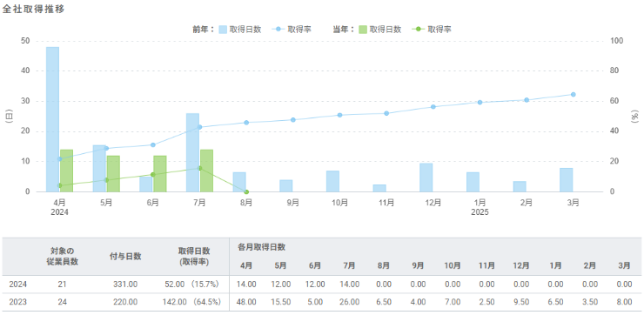Click the 各月取得日数 header
This screenshot has height=315, width=644.
tap(261, 247)
